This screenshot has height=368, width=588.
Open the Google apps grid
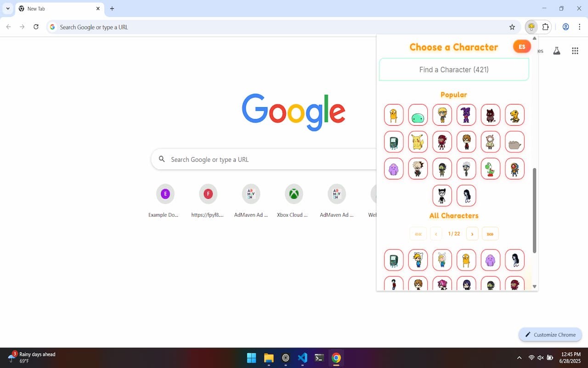click(575, 51)
